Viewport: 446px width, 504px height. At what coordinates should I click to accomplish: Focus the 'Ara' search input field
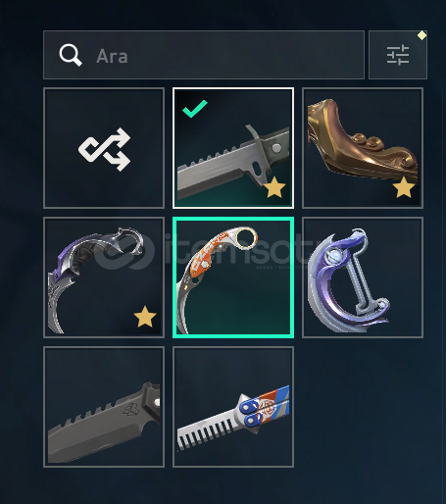tap(204, 55)
